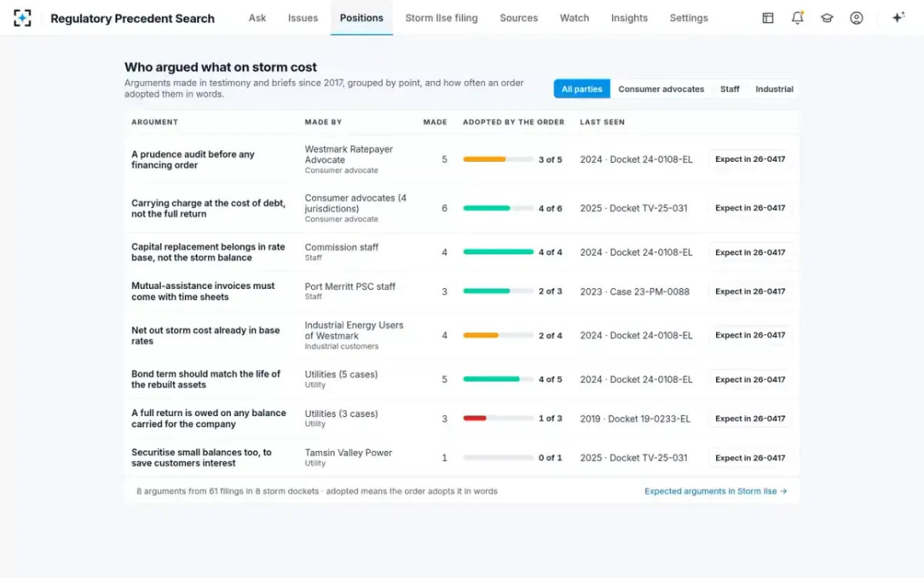Click '2023 · Case 23-PM-0088' cell
This screenshot has height=578, width=924.
pos(634,291)
